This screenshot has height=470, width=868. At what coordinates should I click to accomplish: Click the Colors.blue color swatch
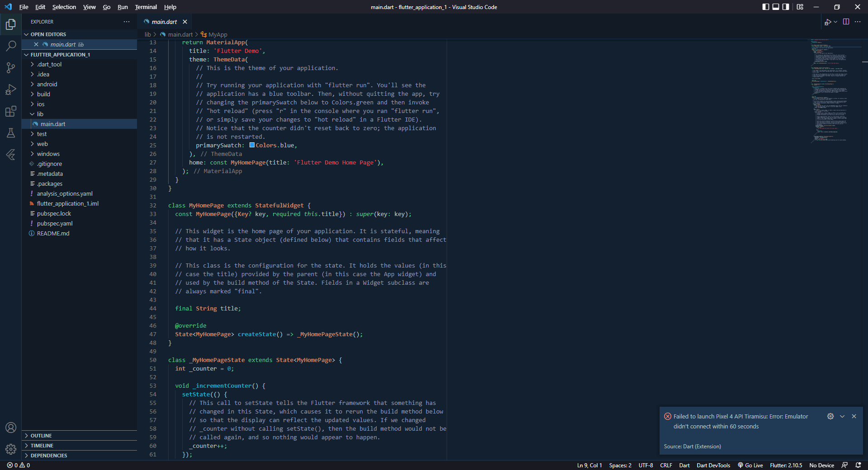point(252,145)
